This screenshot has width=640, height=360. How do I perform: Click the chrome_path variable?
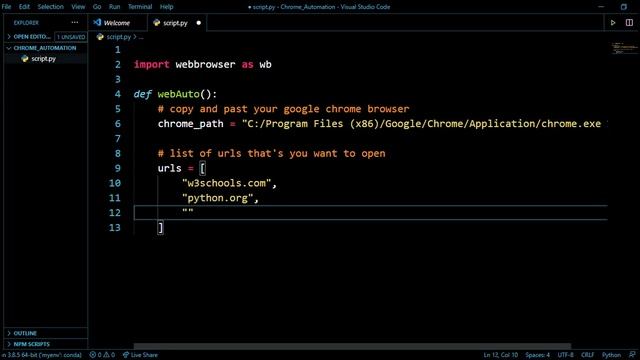[x=191, y=124]
